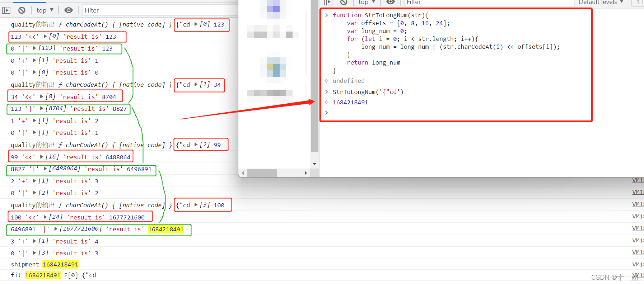
Task: Expand the [6488064] array row
Action: (x=45, y=169)
